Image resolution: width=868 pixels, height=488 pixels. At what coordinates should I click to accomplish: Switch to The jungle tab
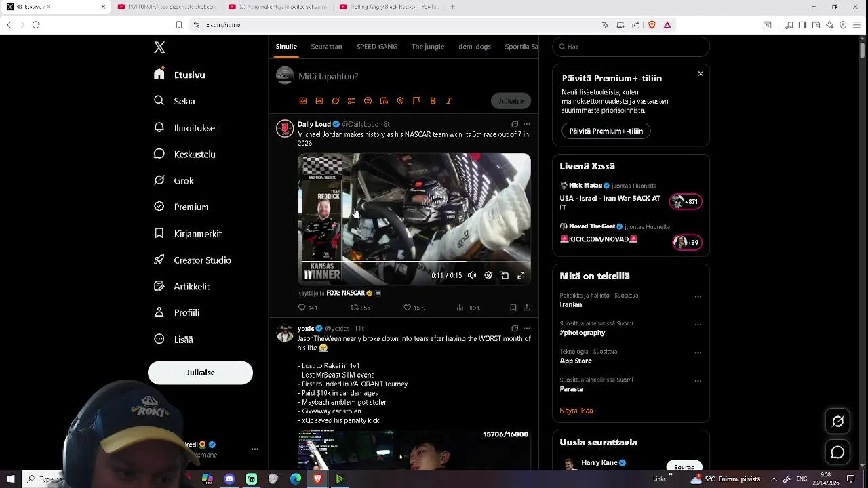coord(428,47)
